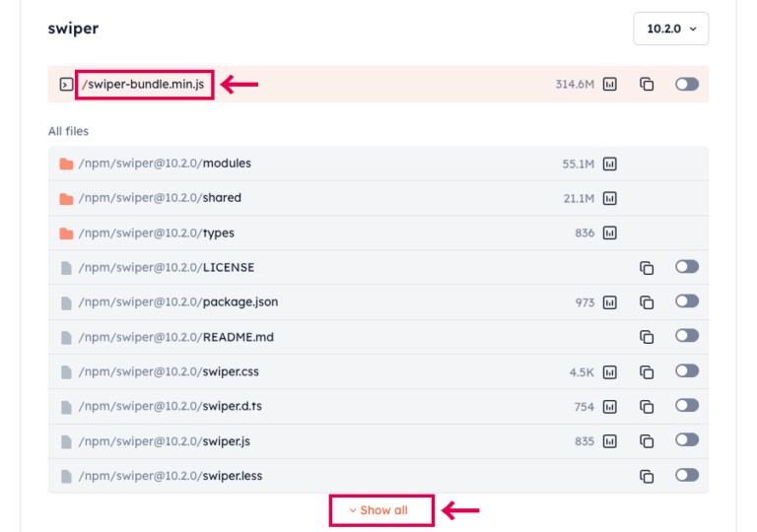Click the /swiper-bundle.min.js default file path

144,85
